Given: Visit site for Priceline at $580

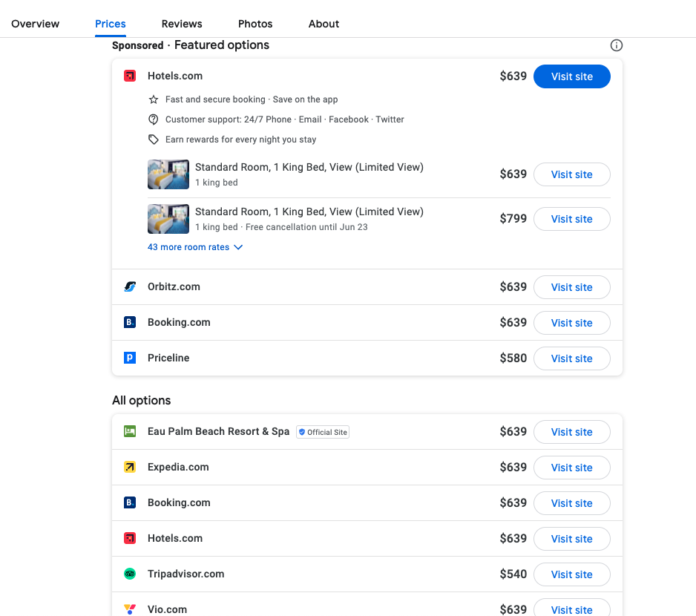Looking at the screenshot, I should click(571, 358).
